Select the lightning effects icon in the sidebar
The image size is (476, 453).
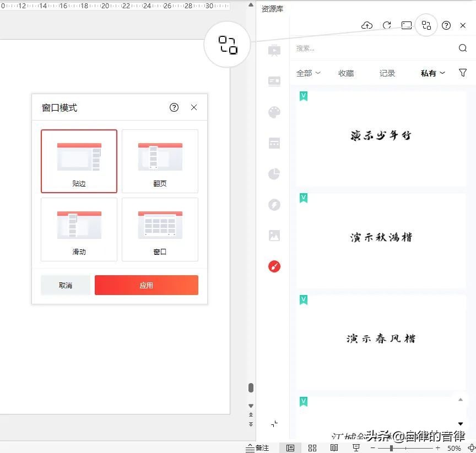274,204
